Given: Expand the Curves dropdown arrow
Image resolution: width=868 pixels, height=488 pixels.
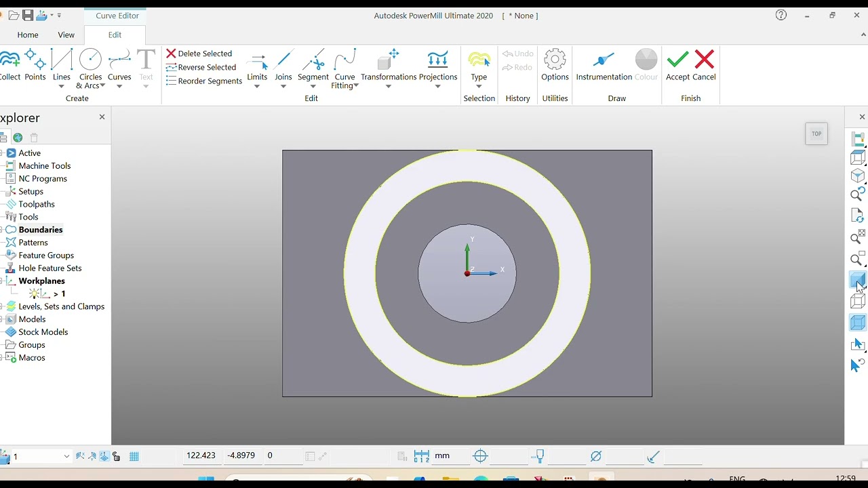Looking at the screenshot, I should pos(119,87).
